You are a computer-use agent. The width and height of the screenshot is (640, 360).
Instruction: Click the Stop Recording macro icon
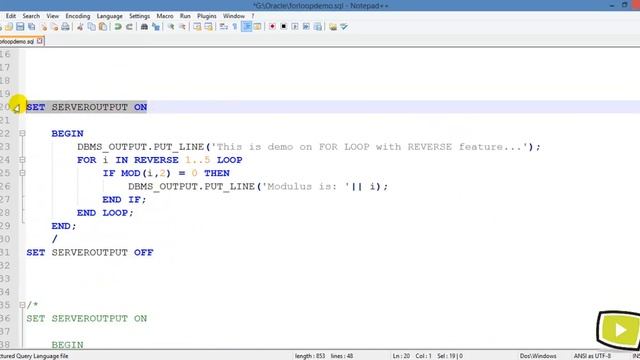coord(284,27)
